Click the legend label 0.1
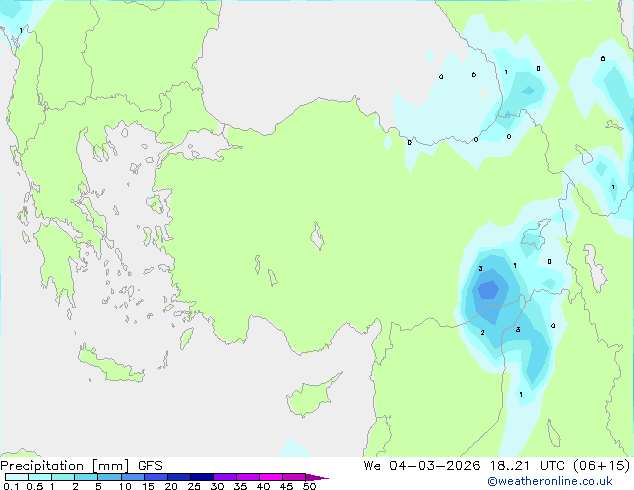 coord(11,486)
